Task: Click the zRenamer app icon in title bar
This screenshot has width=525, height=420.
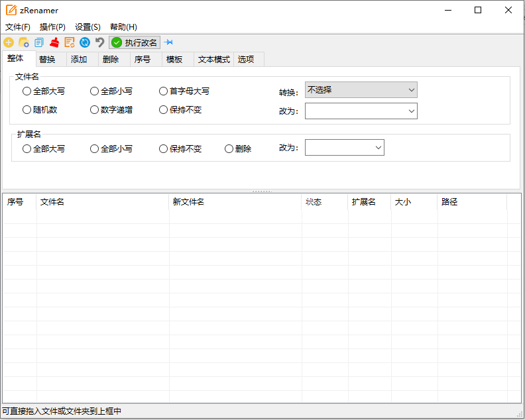Action: (x=11, y=10)
